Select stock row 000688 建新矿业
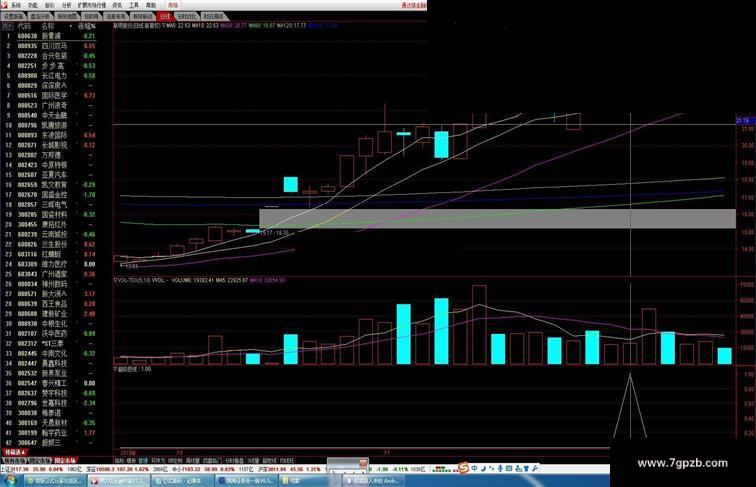Viewport: 756px width, 487px height. click(51, 314)
